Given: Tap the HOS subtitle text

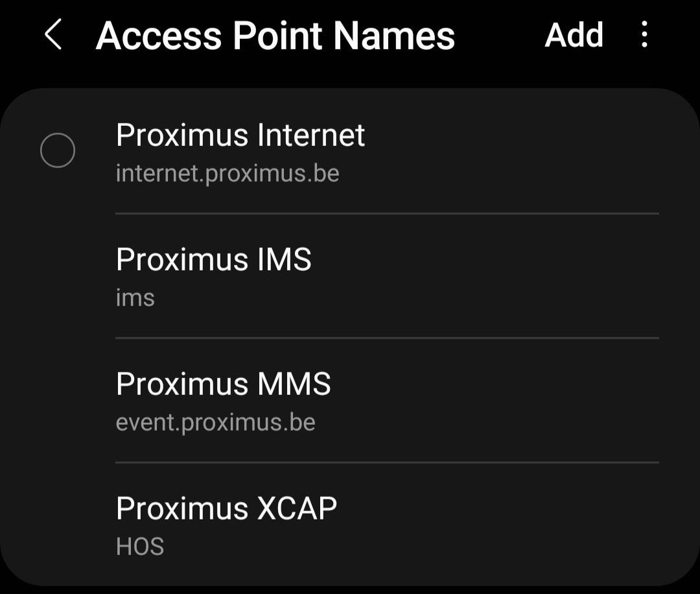Looking at the screenshot, I should [x=140, y=547].
